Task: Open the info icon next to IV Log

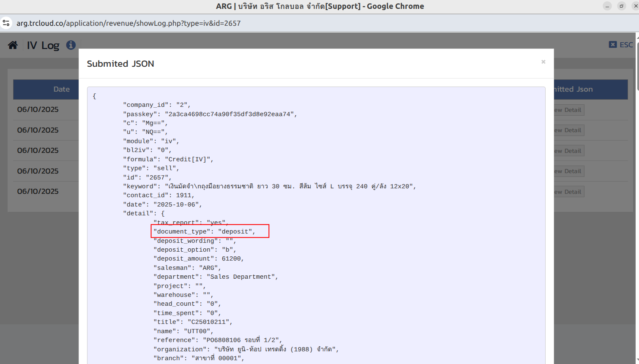Action: (x=71, y=45)
